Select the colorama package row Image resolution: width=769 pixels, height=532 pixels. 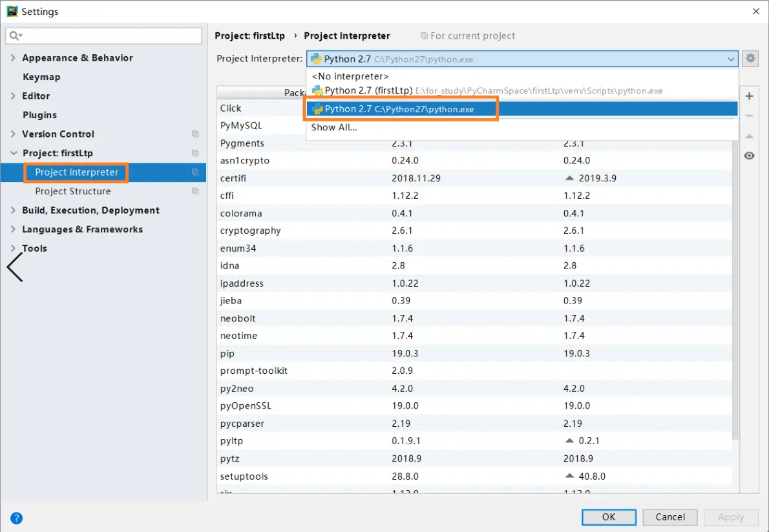[x=475, y=213]
